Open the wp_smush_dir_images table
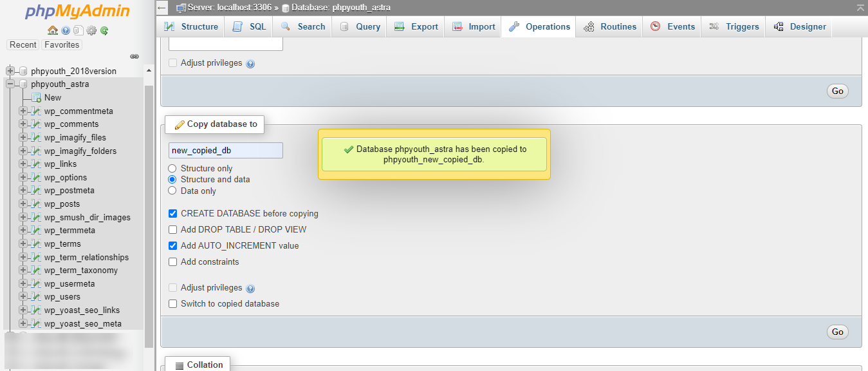This screenshot has height=371, width=868. pos(87,217)
